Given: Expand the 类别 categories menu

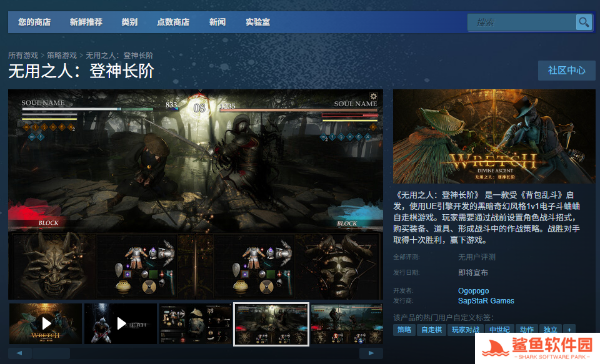Looking at the screenshot, I should click(x=129, y=22).
